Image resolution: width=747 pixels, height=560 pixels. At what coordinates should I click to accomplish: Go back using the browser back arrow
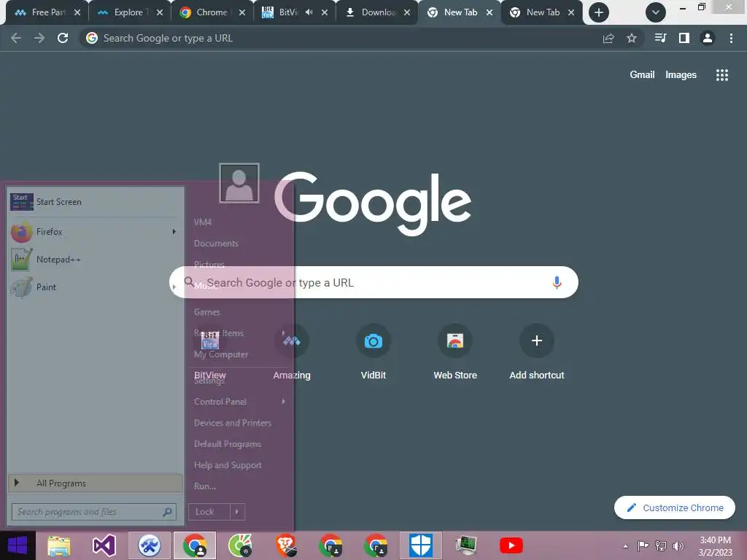(16, 38)
